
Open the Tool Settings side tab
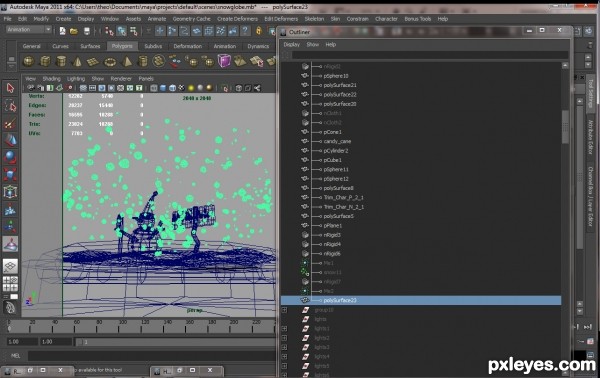[590, 93]
